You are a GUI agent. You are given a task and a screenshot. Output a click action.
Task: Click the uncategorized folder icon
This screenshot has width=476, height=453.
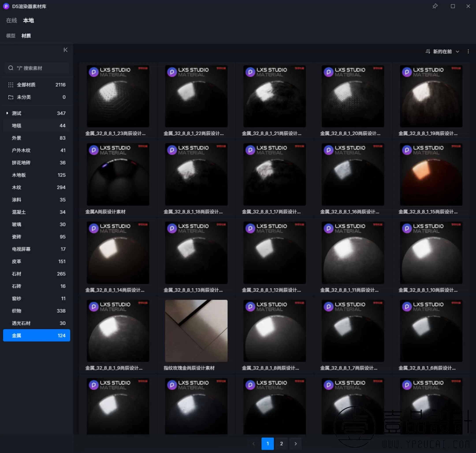point(11,97)
